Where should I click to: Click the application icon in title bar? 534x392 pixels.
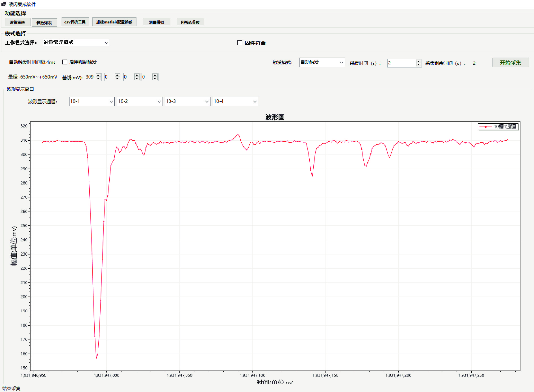coord(4,4)
